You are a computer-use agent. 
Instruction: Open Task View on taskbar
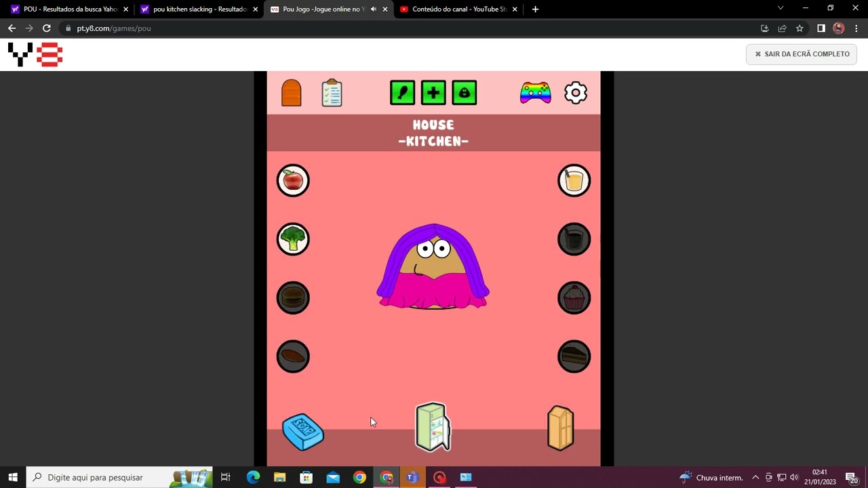(226, 477)
